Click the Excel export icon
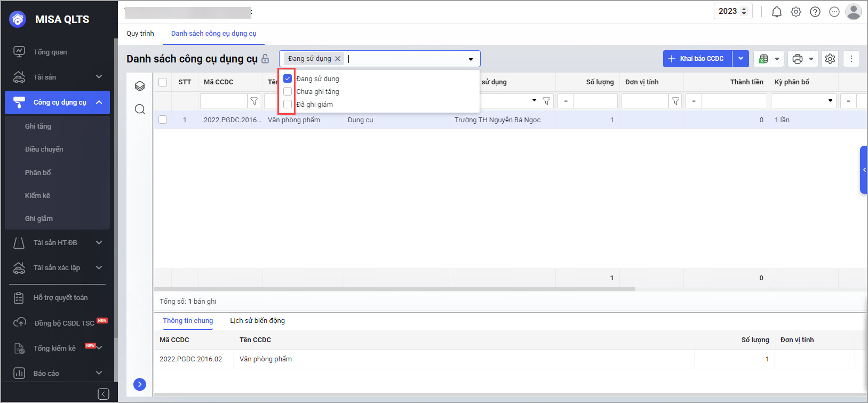 763,59
